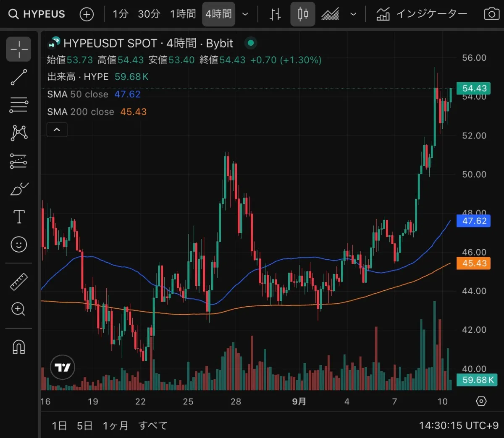Viewport: 504px width, 438px height.
Task: Collapse the indicator legend panel
Action: 57,130
